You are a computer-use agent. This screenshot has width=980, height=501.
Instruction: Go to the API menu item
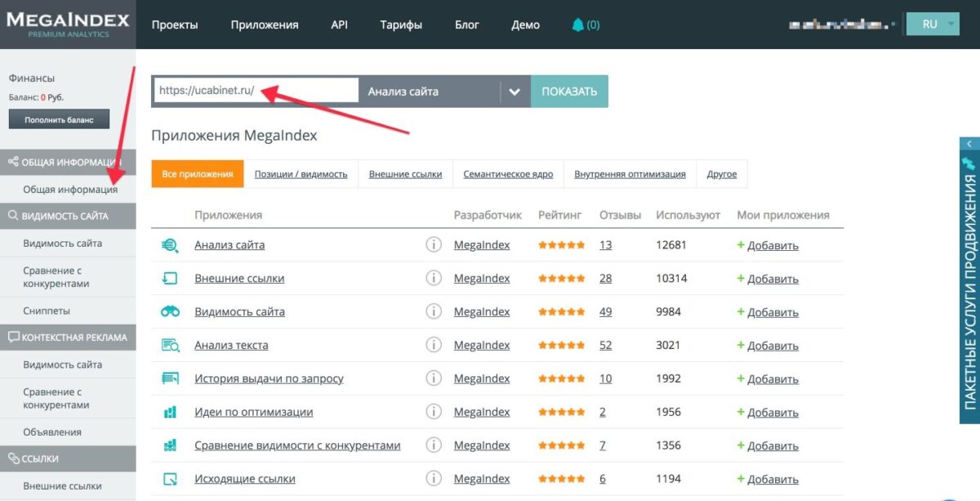339,25
